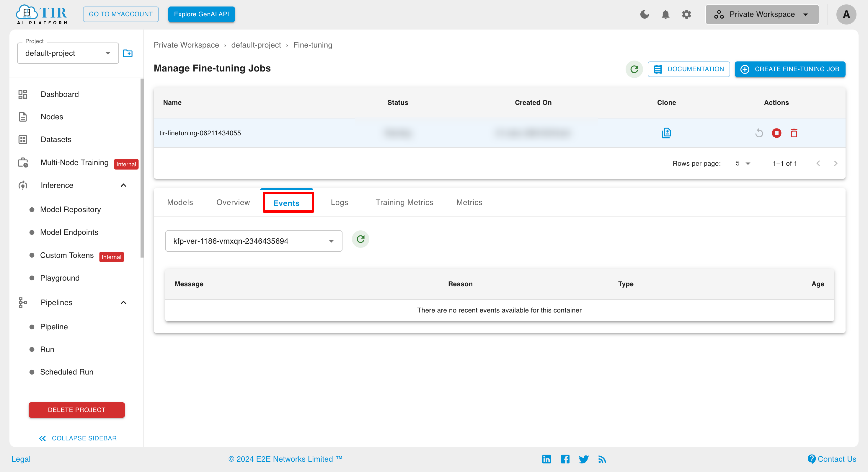
Task: Open Multi-Node Training in the sidebar
Action: click(x=74, y=162)
